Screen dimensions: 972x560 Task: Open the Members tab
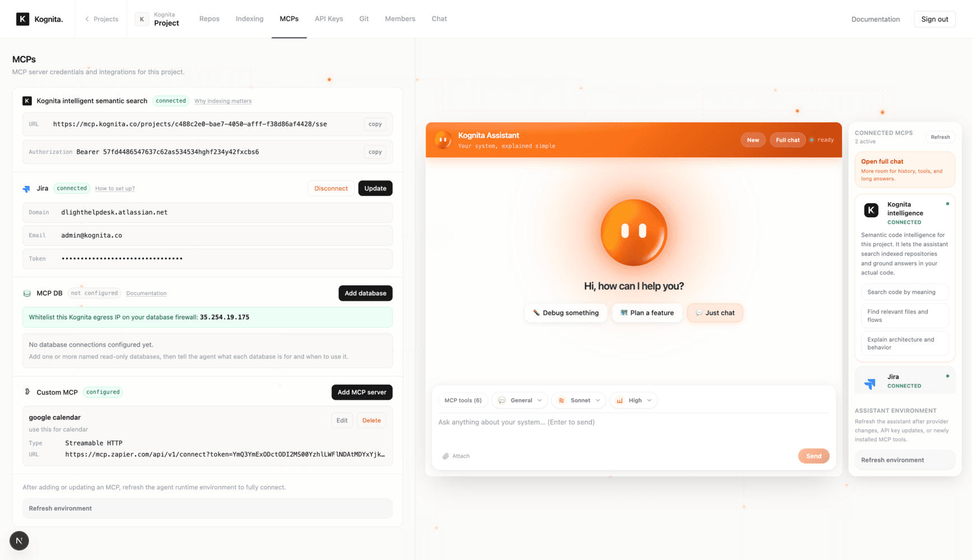pos(400,19)
